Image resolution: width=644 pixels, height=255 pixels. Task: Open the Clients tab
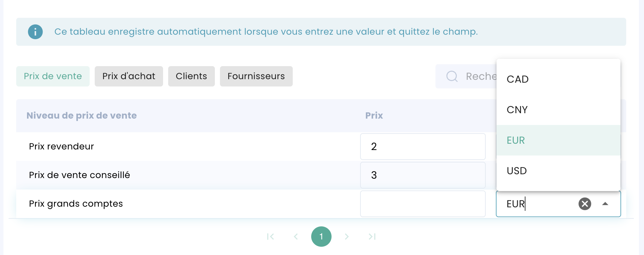pyautogui.click(x=191, y=76)
